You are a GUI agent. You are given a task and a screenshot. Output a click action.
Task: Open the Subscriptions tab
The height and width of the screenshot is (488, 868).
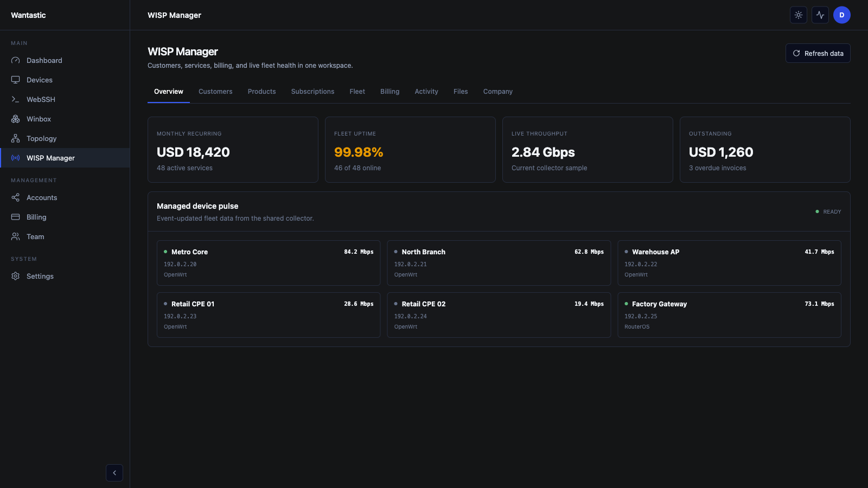[x=313, y=92]
